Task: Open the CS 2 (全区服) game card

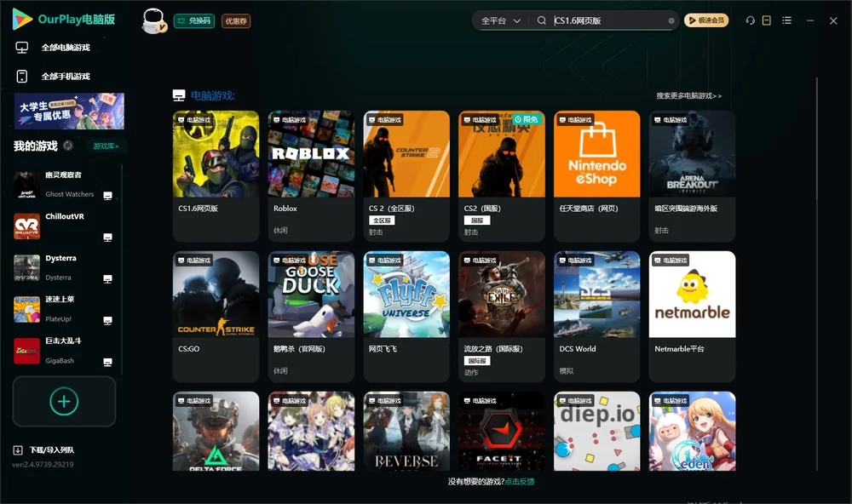Action: [x=406, y=176]
